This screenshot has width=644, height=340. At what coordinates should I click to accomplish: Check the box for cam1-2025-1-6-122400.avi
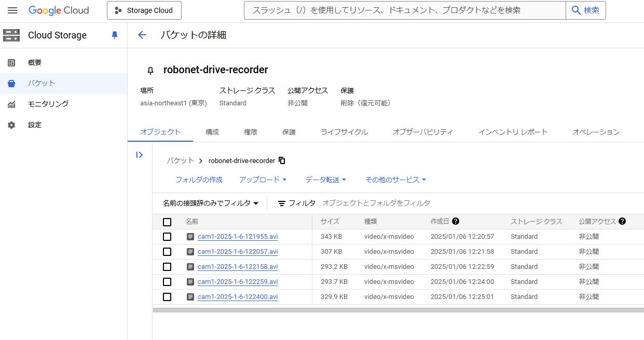tap(167, 297)
